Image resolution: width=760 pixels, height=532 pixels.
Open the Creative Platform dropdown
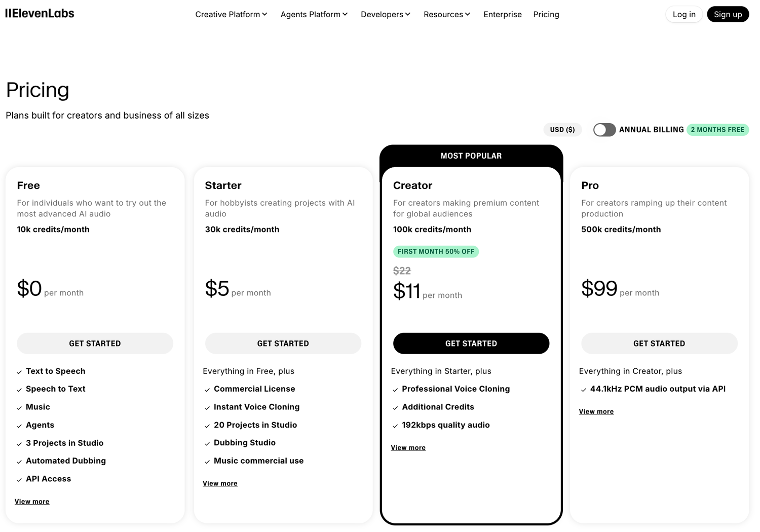click(x=231, y=14)
